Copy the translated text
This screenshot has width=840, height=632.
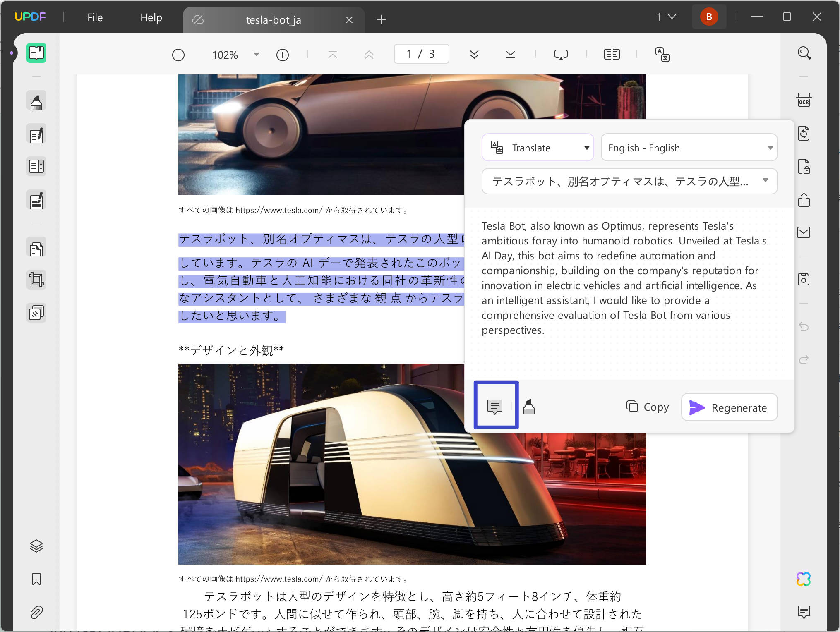click(647, 407)
